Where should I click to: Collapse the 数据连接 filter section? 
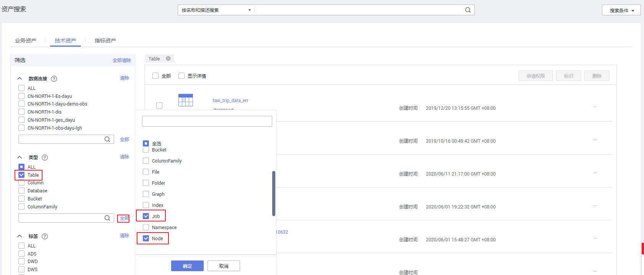pos(20,78)
